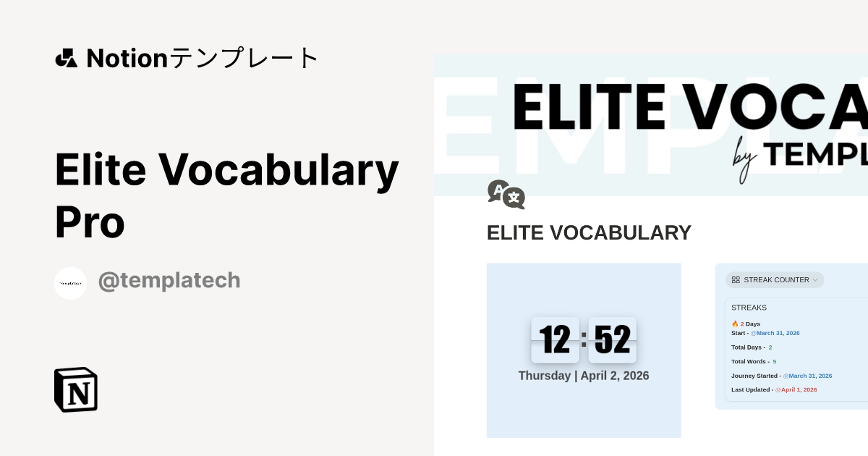Click the large Notion N logo near the footer
Viewport: 868px width, 456px height.
point(75,389)
